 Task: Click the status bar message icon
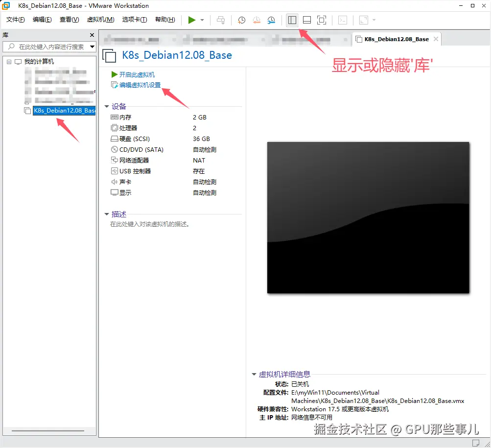476,443
